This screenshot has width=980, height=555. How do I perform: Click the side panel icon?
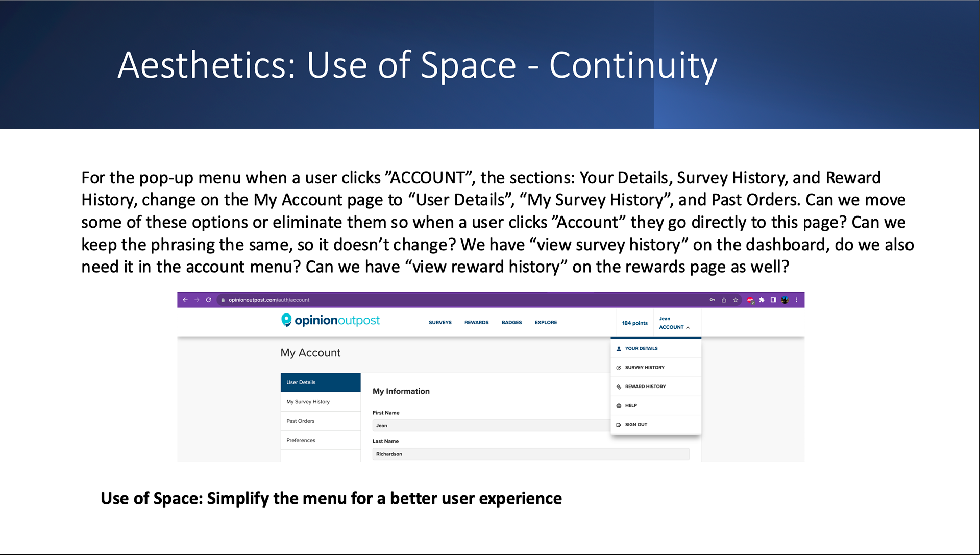[x=773, y=300]
